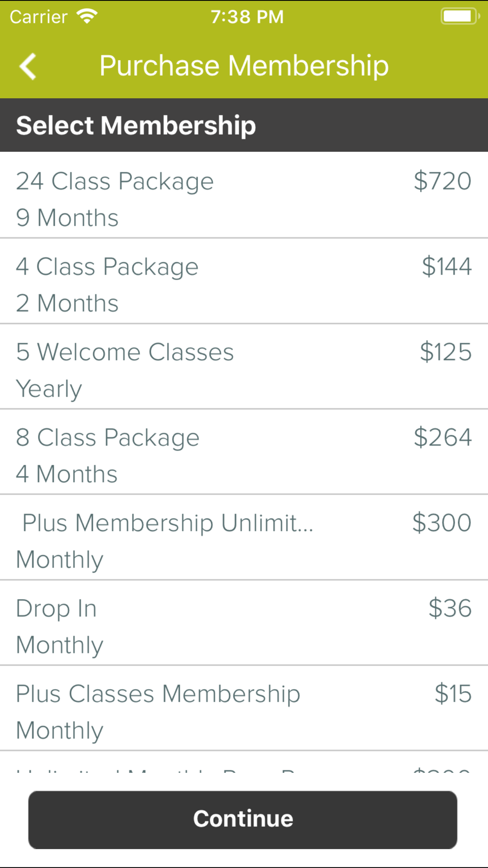Tap the $720 price label
488x868 pixels.
point(443,181)
